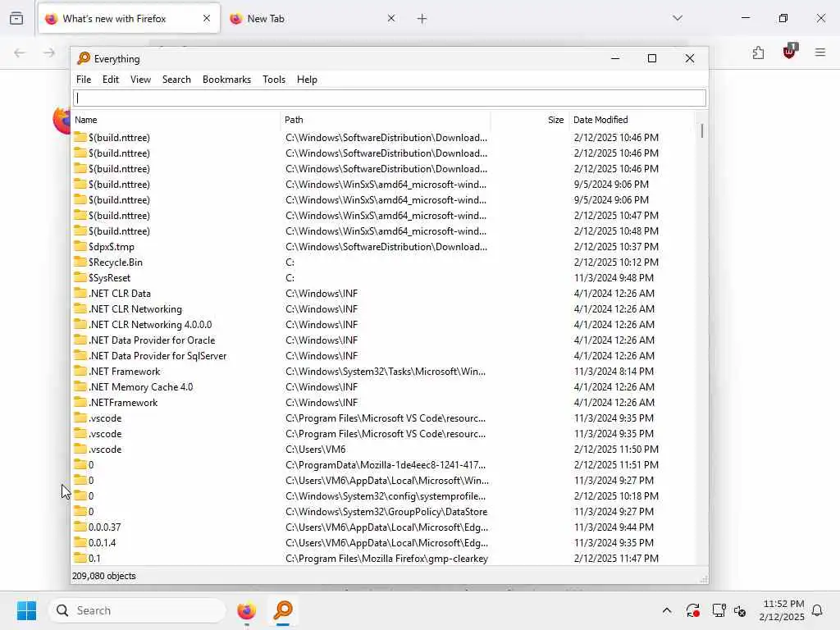840x630 pixels.
Task: Click the path C:\Windows\System32\GroupPolicy\DataStore
Action: (x=386, y=512)
